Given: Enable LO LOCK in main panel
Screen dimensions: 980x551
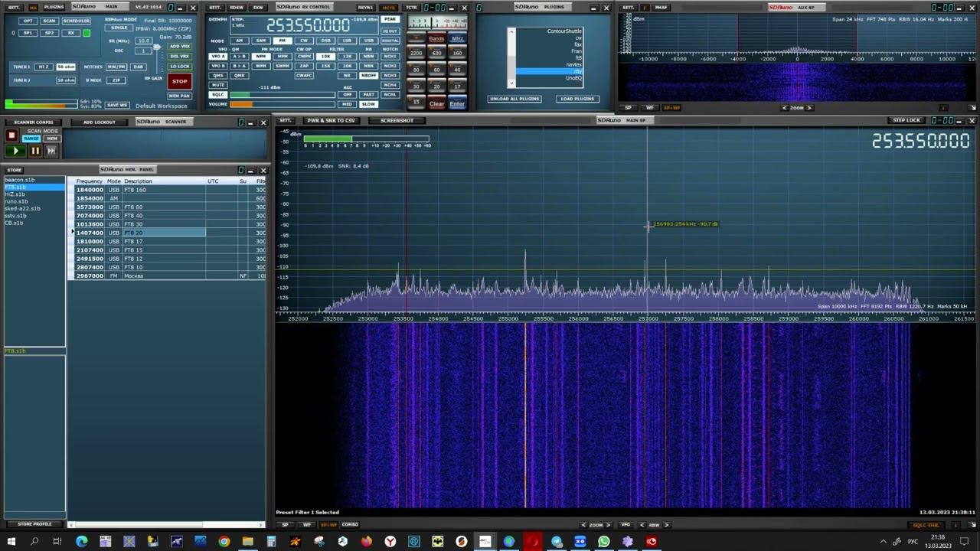Looking at the screenshot, I should [179, 67].
